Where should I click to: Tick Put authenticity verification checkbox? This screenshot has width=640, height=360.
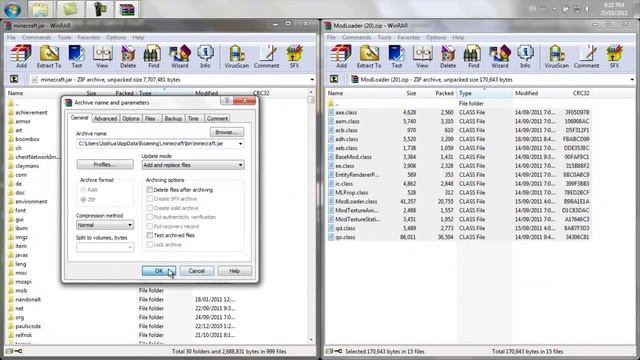pyautogui.click(x=150, y=217)
